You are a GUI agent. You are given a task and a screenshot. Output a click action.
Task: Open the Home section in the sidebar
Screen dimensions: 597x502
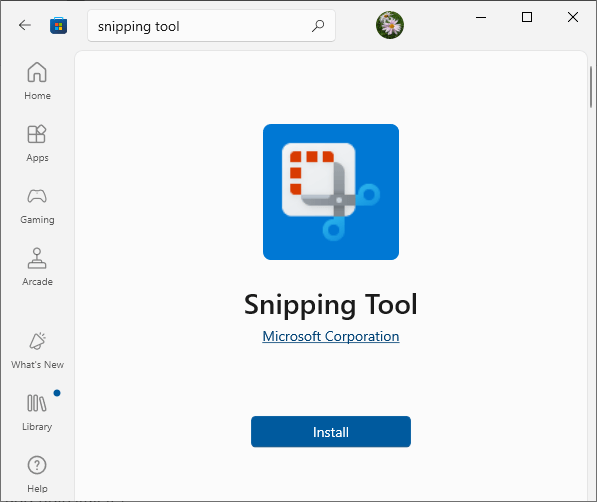point(37,81)
